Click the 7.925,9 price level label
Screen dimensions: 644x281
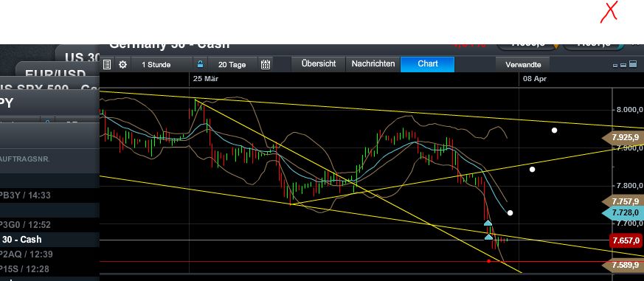(x=623, y=137)
